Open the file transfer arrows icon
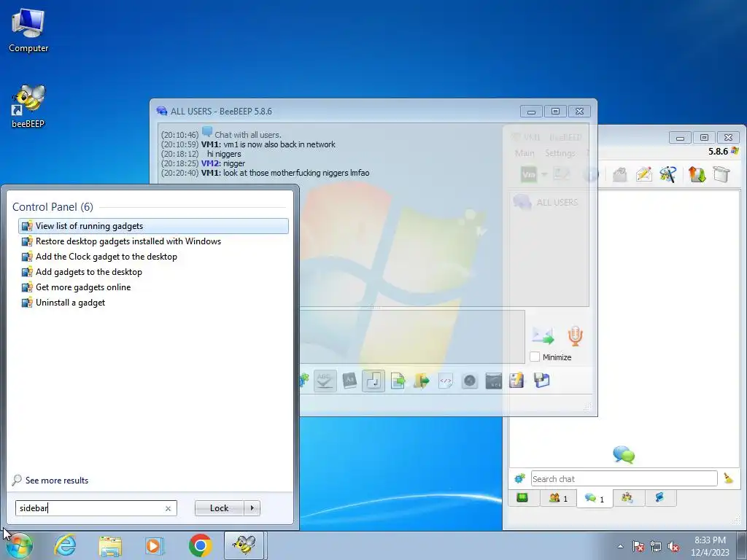The image size is (747, 560). (697, 174)
